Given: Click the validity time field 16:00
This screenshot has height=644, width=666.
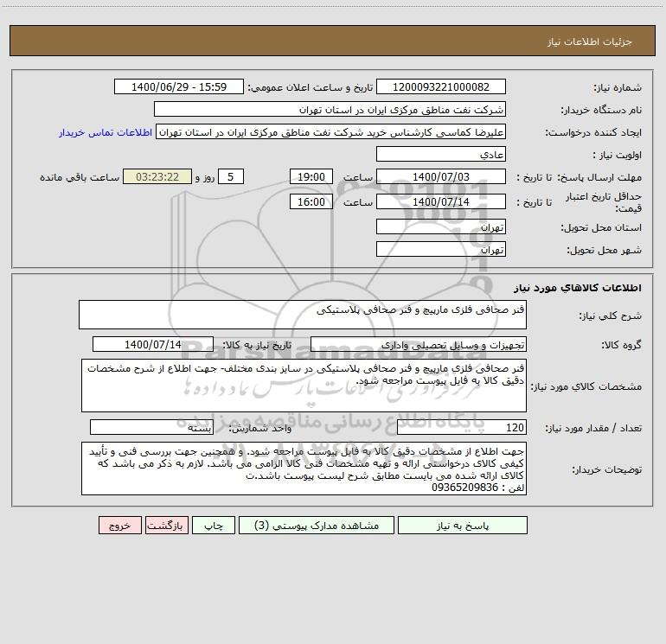Looking at the screenshot, I should click(x=311, y=201).
